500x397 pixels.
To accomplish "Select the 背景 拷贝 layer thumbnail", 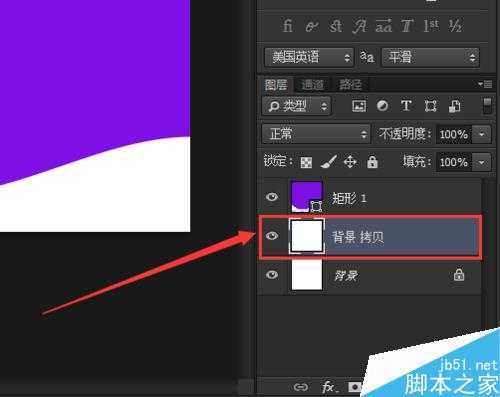I will tap(307, 236).
